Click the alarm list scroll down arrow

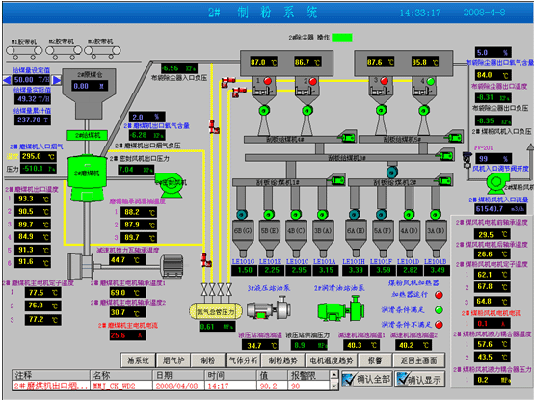[334, 386]
